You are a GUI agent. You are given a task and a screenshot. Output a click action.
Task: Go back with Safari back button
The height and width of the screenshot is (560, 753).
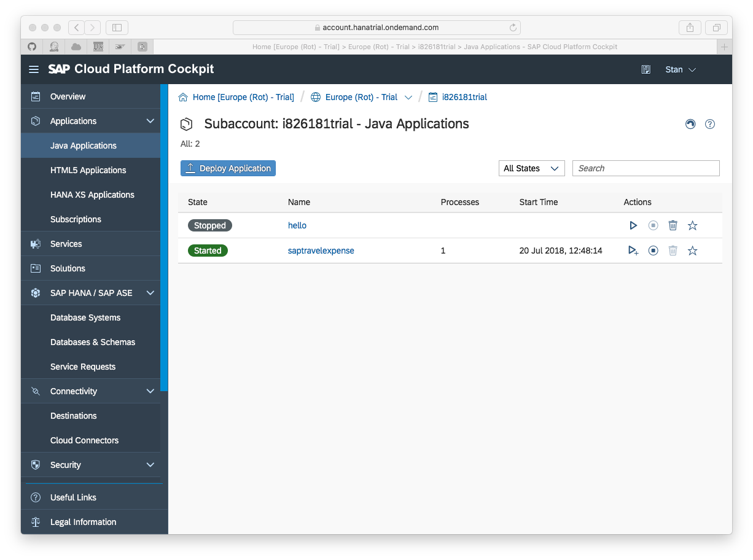pyautogui.click(x=77, y=27)
